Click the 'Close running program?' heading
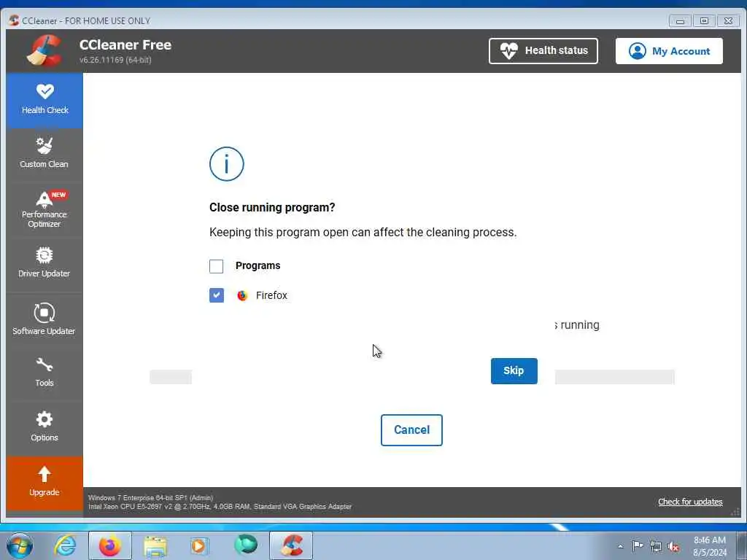This screenshot has width=747, height=560. pyautogui.click(x=272, y=208)
